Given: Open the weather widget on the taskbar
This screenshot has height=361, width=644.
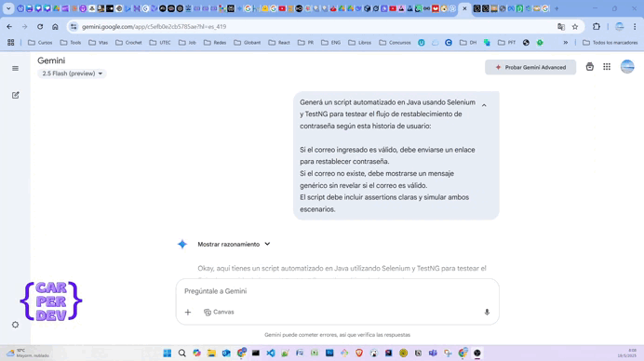Looking at the screenshot, I should click(28, 354).
